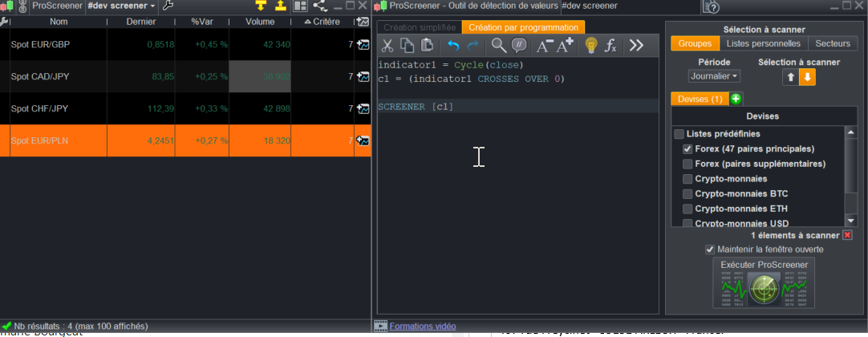The height and width of the screenshot is (337, 868).
Task: Open the fx functions library icon
Action: [x=610, y=46]
